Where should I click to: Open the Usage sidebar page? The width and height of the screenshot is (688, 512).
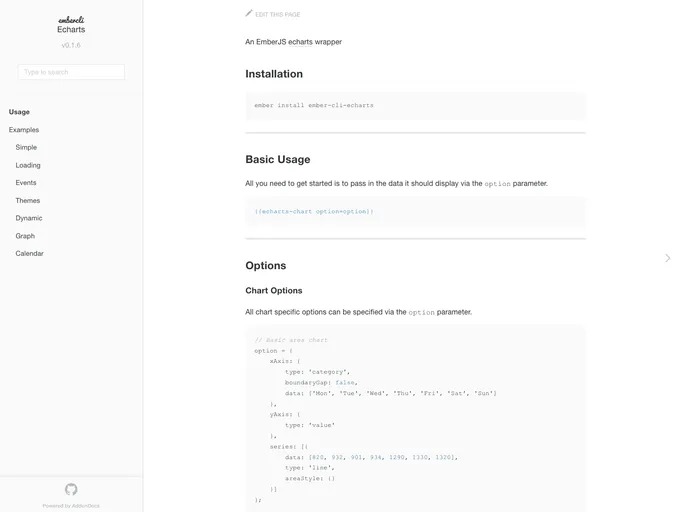(x=19, y=112)
